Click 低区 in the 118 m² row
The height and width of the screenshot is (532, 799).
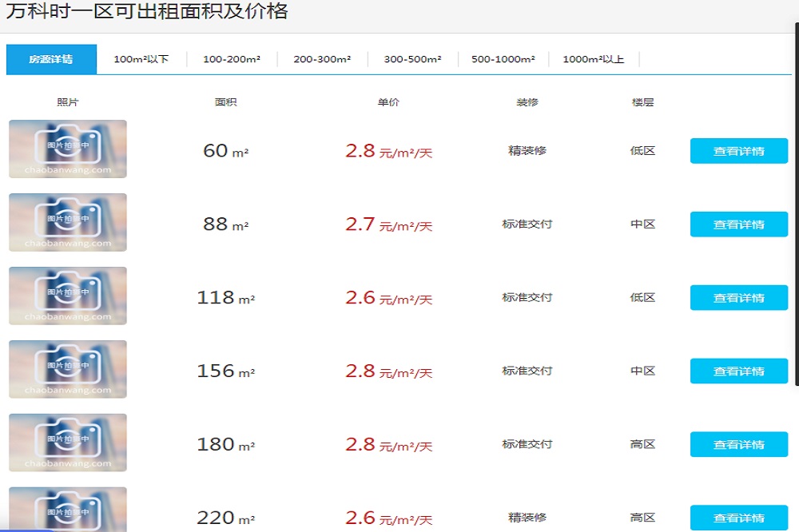(642, 297)
